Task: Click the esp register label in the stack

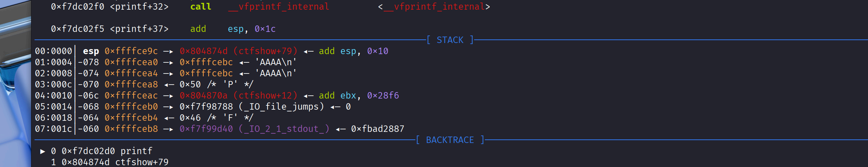Action: coord(91,51)
